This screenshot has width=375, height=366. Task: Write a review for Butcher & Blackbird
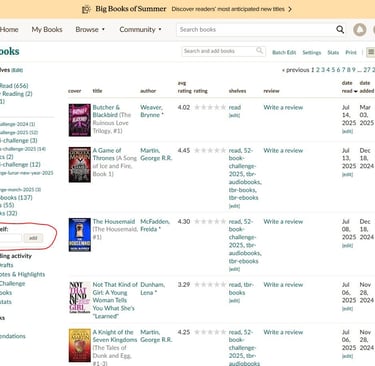coord(283,107)
